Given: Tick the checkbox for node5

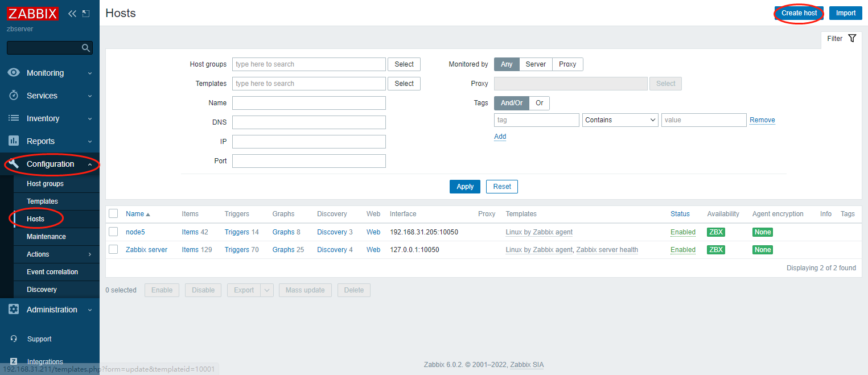Looking at the screenshot, I should tap(113, 232).
